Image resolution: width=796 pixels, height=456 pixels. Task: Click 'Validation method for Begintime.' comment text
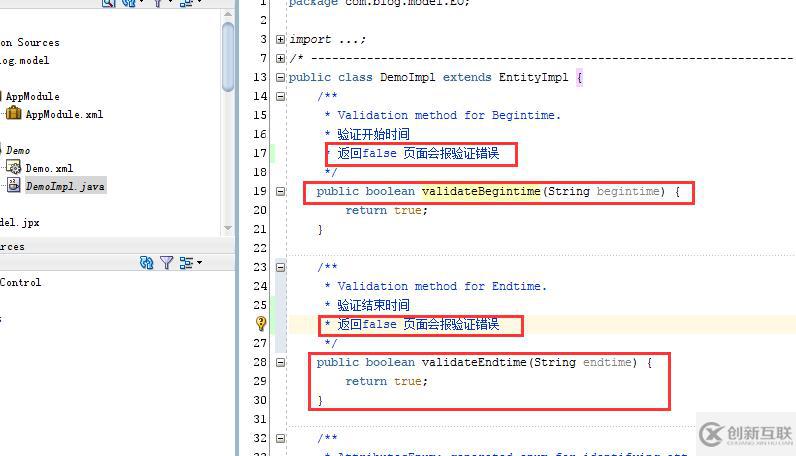(x=449, y=115)
